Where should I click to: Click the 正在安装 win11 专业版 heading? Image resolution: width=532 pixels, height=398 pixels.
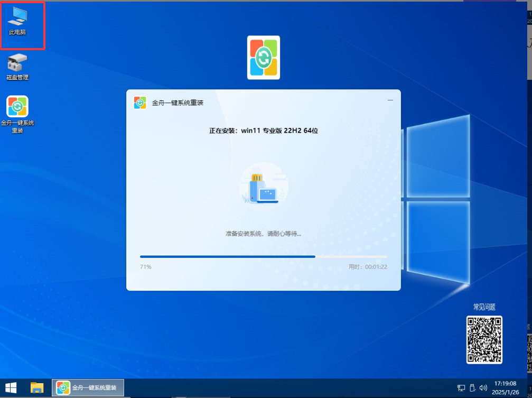pyautogui.click(x=263, y=131)
